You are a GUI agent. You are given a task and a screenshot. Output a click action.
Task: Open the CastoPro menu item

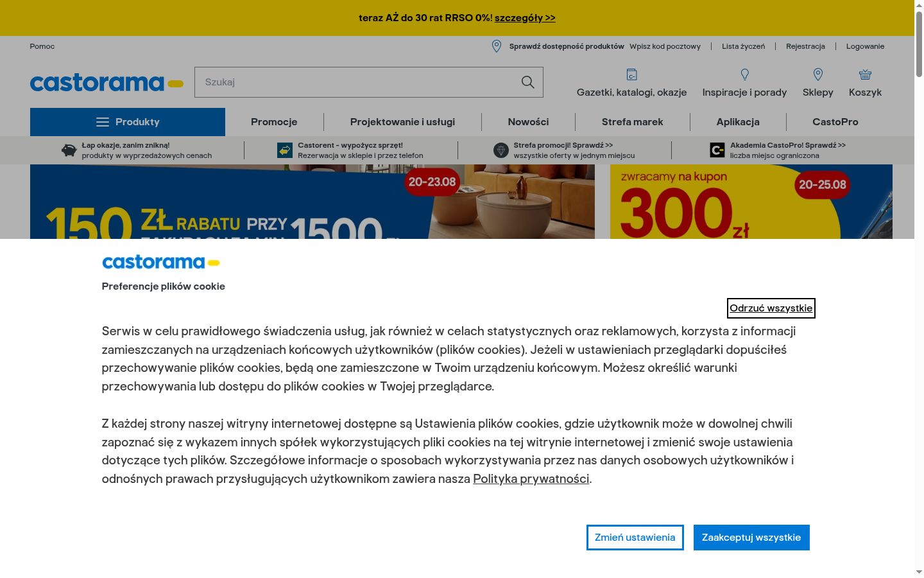pyautogui.click(x=835, y=122)
